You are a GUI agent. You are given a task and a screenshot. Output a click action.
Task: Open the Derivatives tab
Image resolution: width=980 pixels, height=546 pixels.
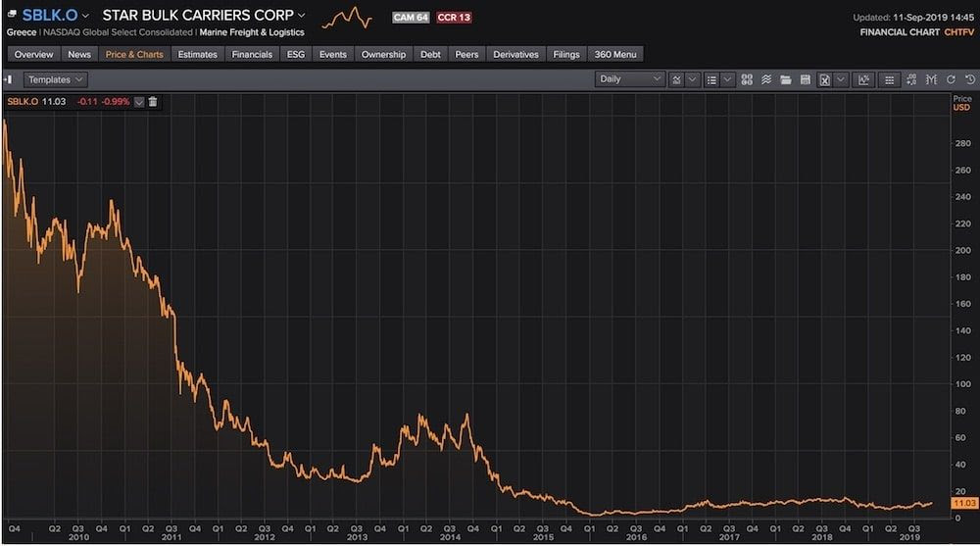(515, 55)
